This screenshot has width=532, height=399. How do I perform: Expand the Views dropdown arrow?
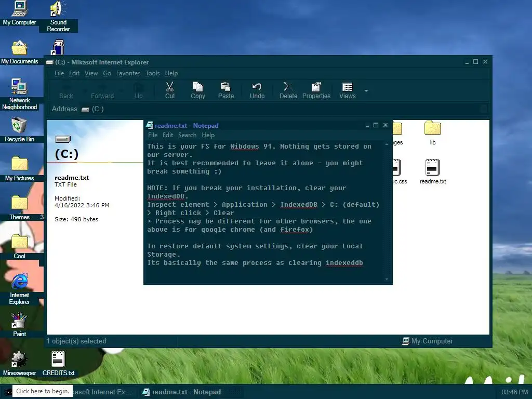(366, 91)
